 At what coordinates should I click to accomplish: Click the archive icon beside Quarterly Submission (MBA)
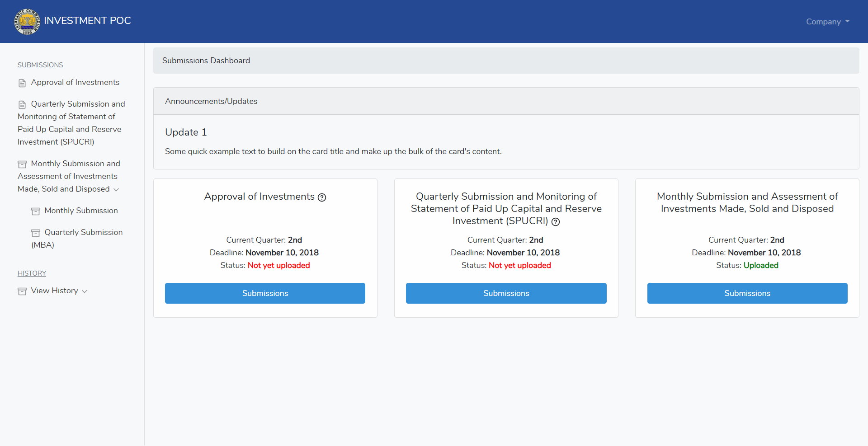point(36,233)
